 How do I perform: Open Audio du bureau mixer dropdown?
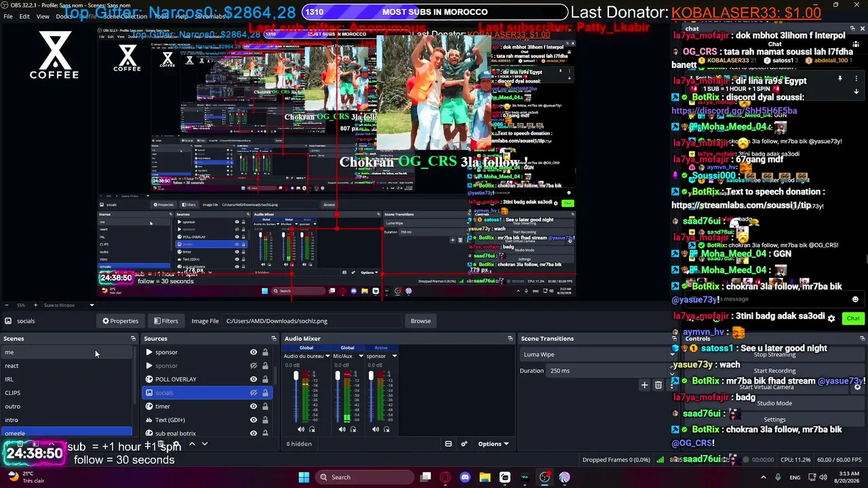[x=328, y=356]
